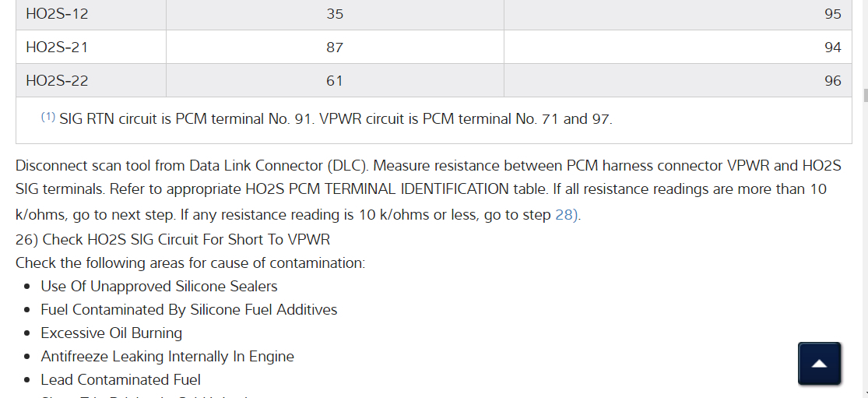The width and height of the screenshot is (868, 398).
Task: Click the scroll-to-top arrow button
Action: (819, 364)
